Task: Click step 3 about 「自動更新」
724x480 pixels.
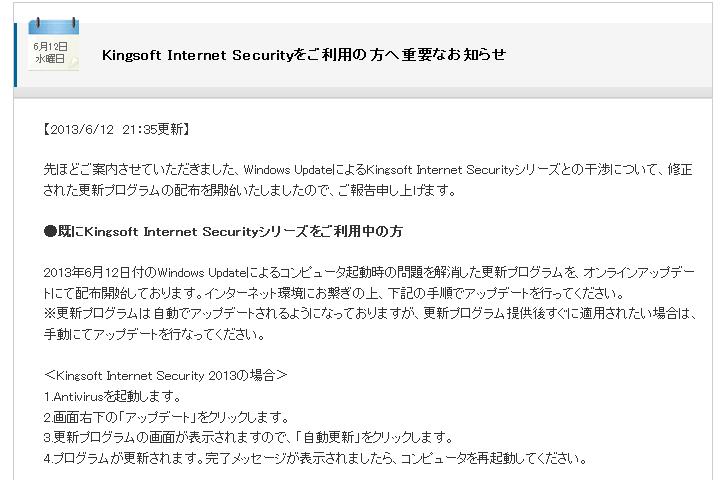Action: click(x=248, y=438)
